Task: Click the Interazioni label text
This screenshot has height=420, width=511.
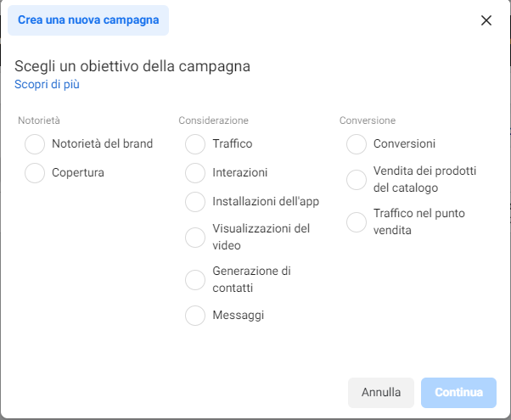Action: coord(240,172)
